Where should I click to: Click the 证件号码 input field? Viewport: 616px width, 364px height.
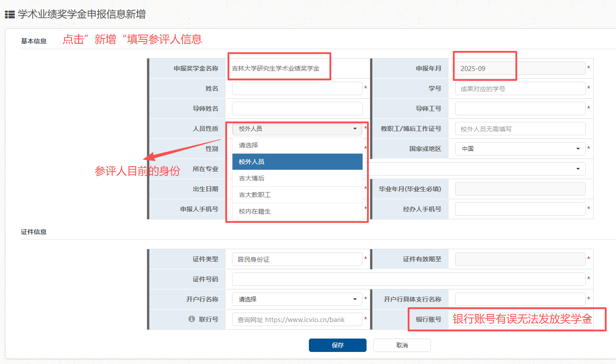tap(408, 279)
